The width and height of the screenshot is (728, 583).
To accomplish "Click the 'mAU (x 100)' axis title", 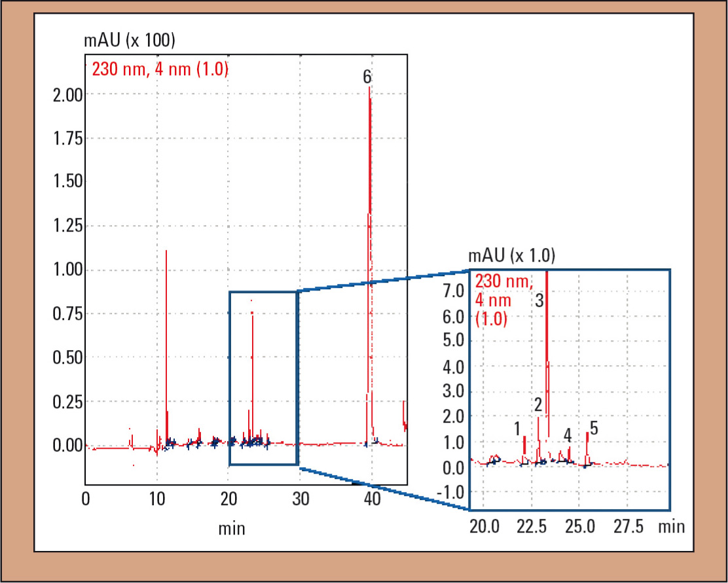I will 130,41.
